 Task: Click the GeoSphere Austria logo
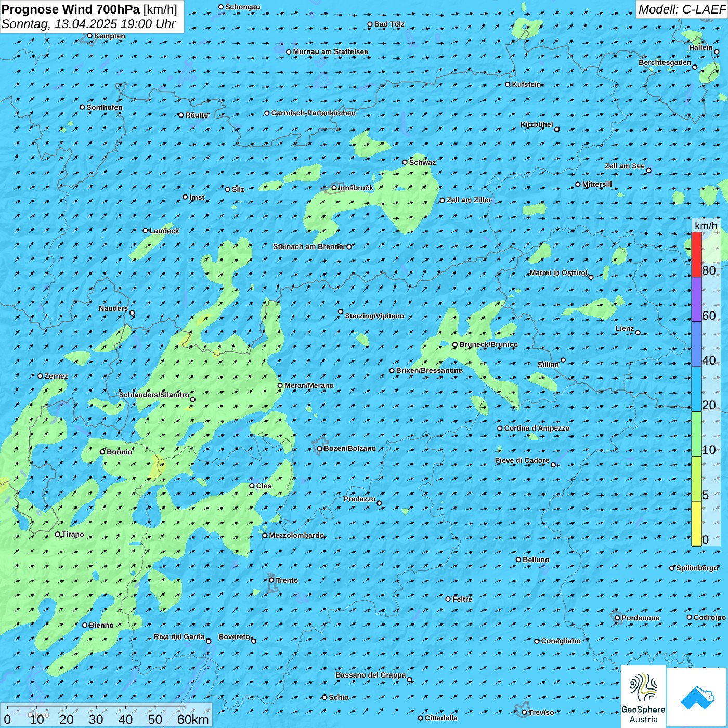(x=643, y=696)
